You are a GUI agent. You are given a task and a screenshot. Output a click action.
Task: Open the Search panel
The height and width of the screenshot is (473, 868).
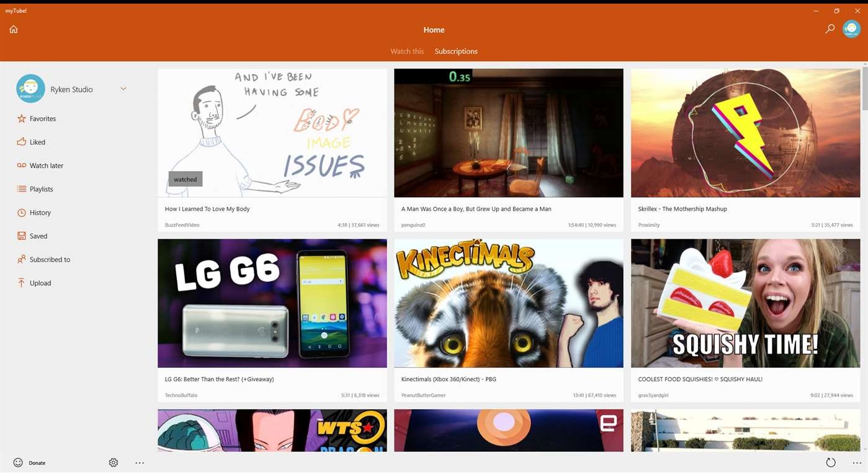point(830,28)
